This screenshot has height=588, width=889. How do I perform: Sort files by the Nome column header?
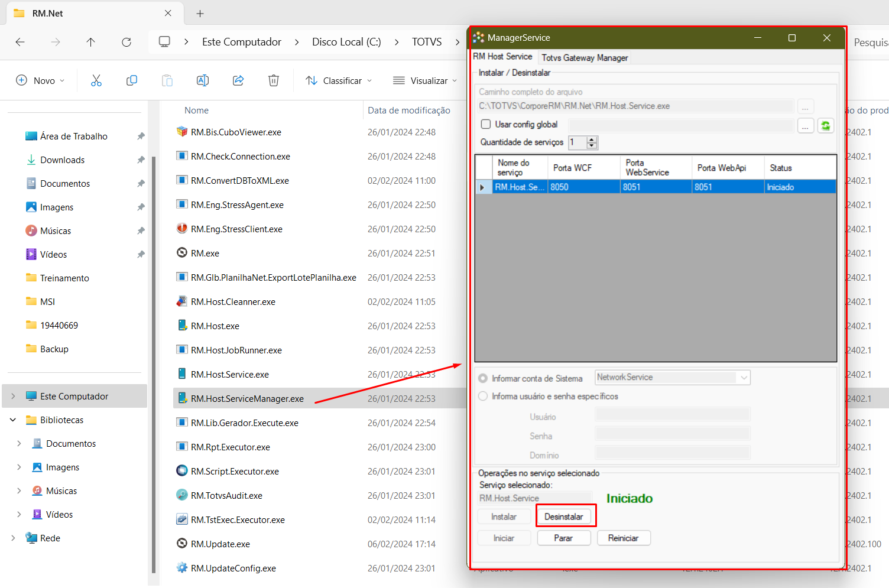196,110
